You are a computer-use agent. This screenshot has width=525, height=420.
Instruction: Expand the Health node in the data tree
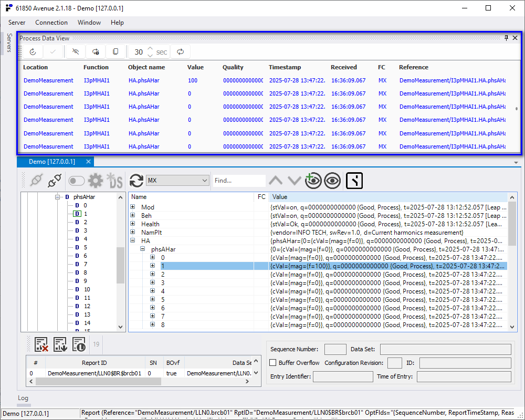click(133, 224)
